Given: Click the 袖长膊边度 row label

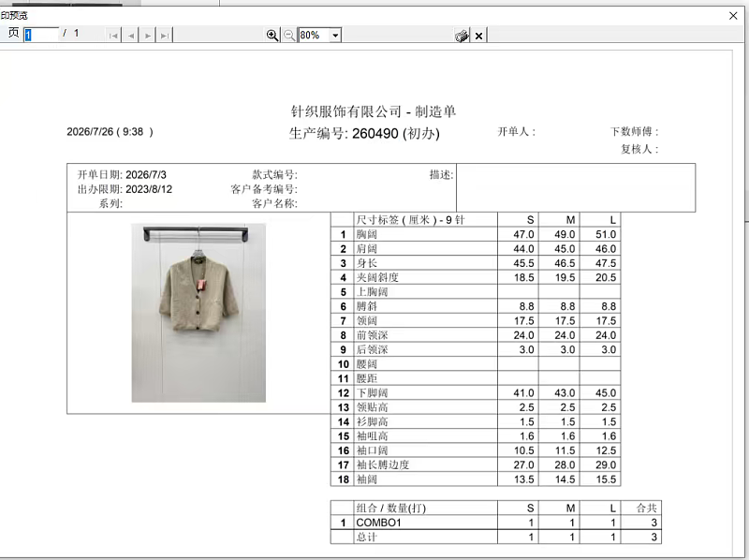Looking at the screenshot, I should coord(383,464).
